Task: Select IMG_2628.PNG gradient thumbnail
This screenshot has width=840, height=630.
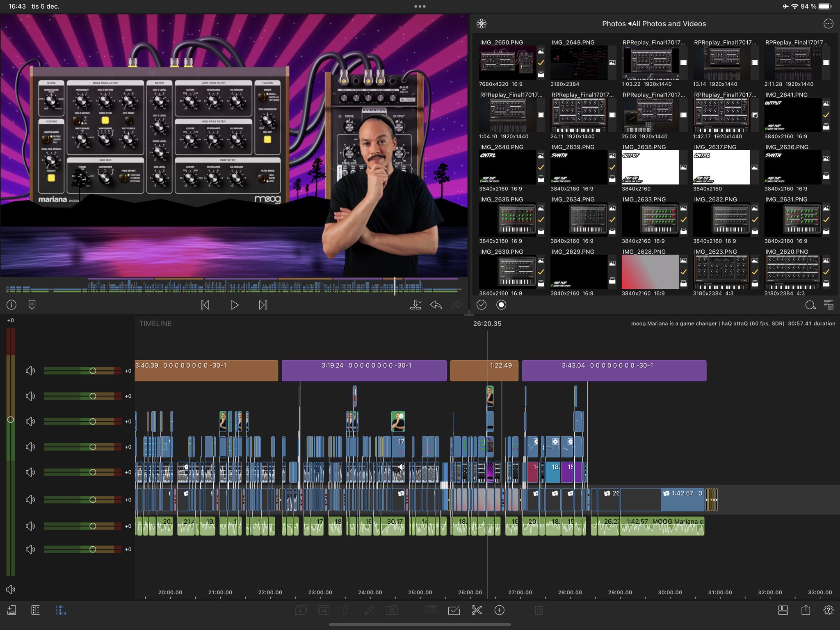Action: point(650,272)
